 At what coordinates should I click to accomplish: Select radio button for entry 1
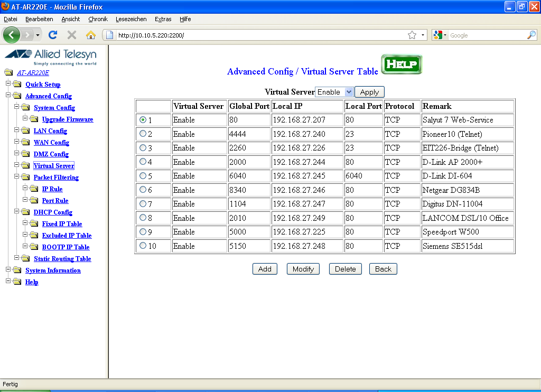pyautogui.click(x=143, y=120)
